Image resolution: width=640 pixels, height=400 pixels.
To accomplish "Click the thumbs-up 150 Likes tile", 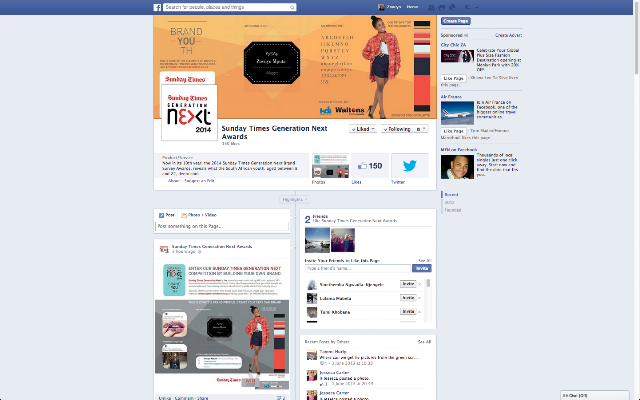I will pos(370,165).
